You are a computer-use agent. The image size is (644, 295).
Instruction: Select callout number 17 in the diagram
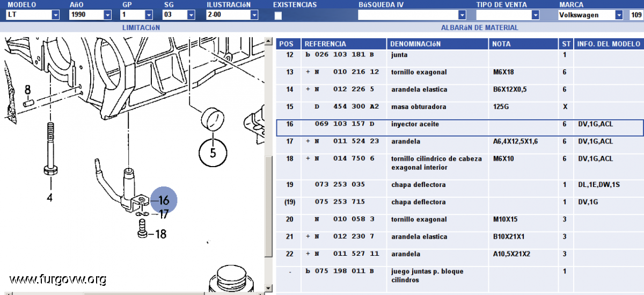tap(163, 214)
